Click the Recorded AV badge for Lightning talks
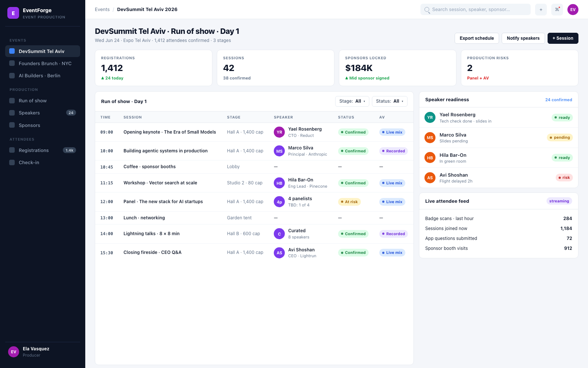The width and height of the screenshot is (588, 368). click(x=394, y=234)
